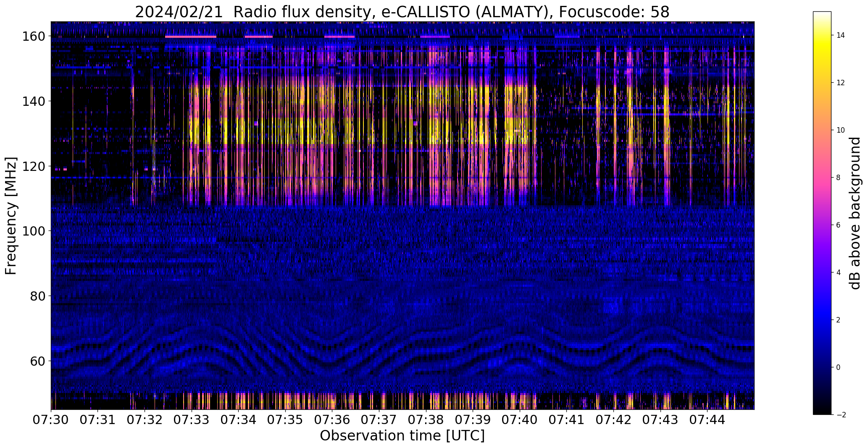Click the 100 MHz frequency tick label
This screenshot has height=448, width=868.
click(34, 231)
